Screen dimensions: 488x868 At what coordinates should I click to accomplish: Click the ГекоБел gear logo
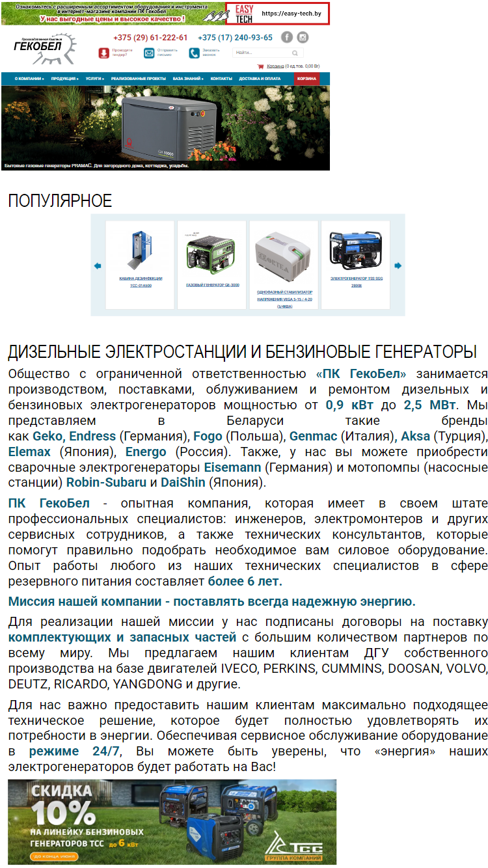coord(44,48)
